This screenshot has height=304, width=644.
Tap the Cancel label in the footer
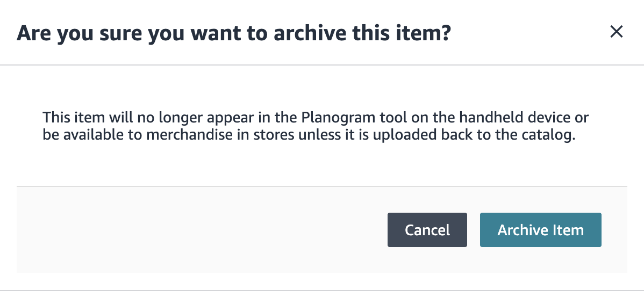click(427, 230)
